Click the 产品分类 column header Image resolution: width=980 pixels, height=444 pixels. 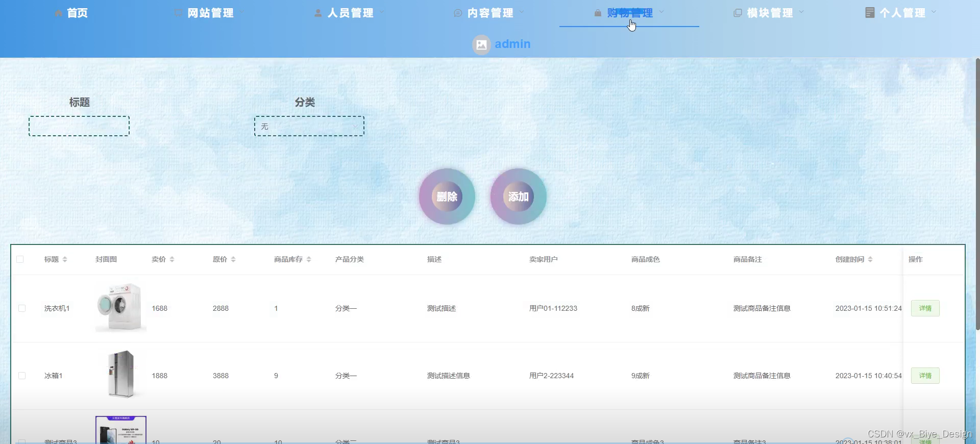350,259
